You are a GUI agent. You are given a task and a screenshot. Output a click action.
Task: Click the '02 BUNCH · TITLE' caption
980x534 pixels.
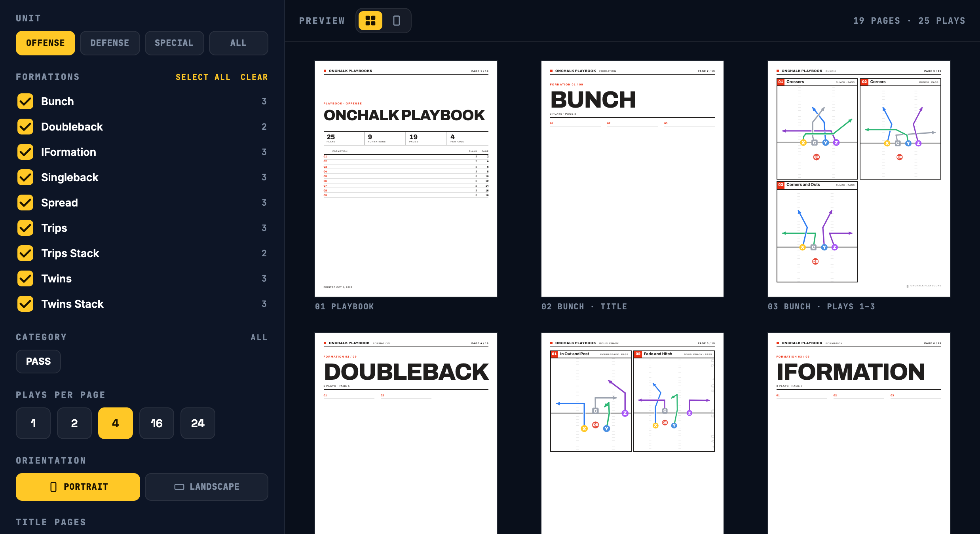click(584, 307)
